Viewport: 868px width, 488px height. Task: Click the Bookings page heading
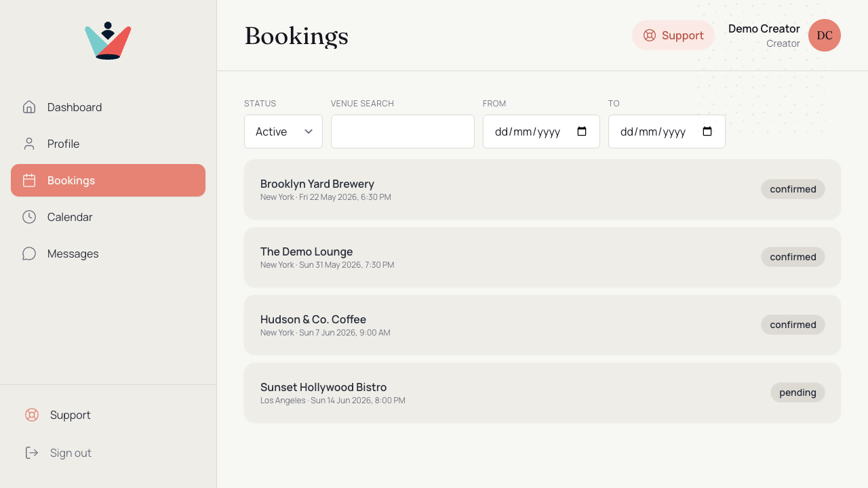click(x=296, y=36)
